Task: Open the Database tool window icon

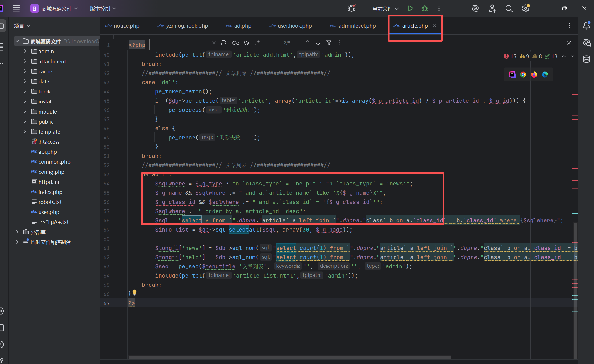Action: [586, 59]
